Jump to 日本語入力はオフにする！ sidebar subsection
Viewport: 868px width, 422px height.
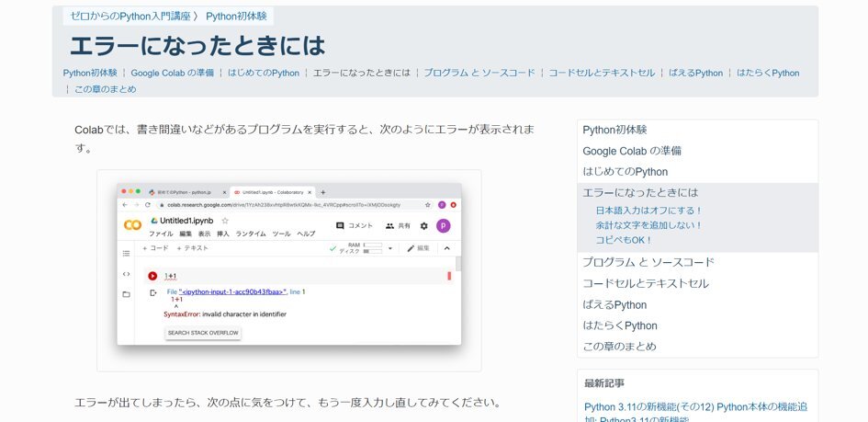coord(648,211)
